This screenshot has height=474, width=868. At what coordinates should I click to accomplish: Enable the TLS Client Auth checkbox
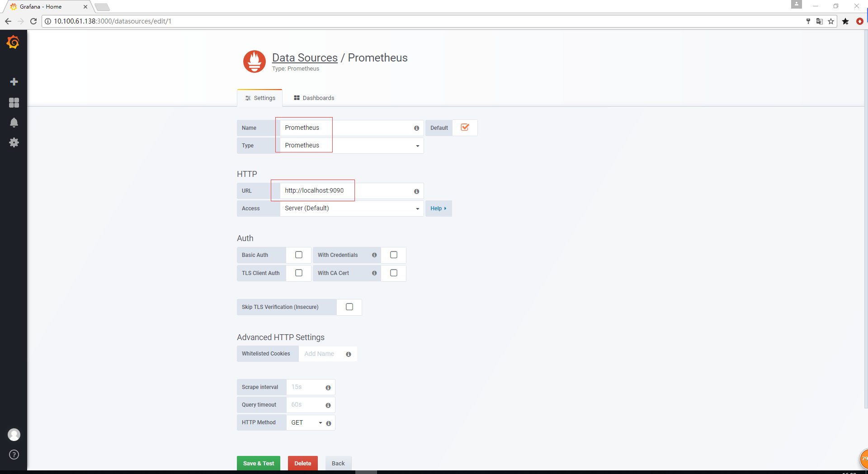click(x=299, y=273)
